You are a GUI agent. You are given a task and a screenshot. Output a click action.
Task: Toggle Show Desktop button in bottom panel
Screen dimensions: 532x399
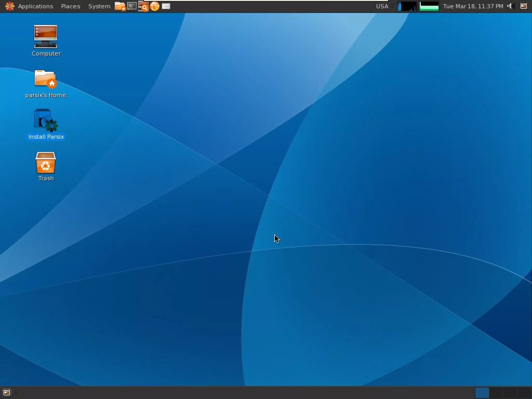(x=6, y=393)
